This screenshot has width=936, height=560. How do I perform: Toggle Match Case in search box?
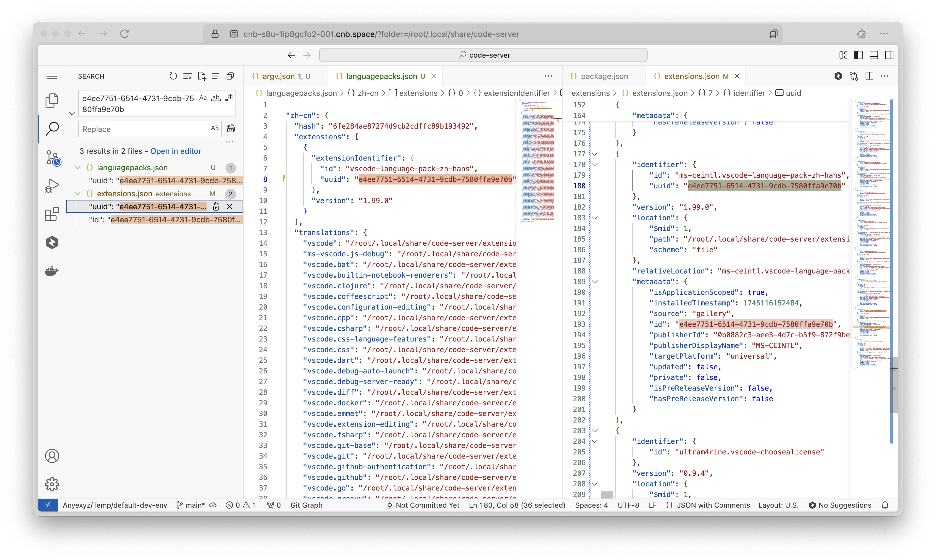(x=203, y=98)
